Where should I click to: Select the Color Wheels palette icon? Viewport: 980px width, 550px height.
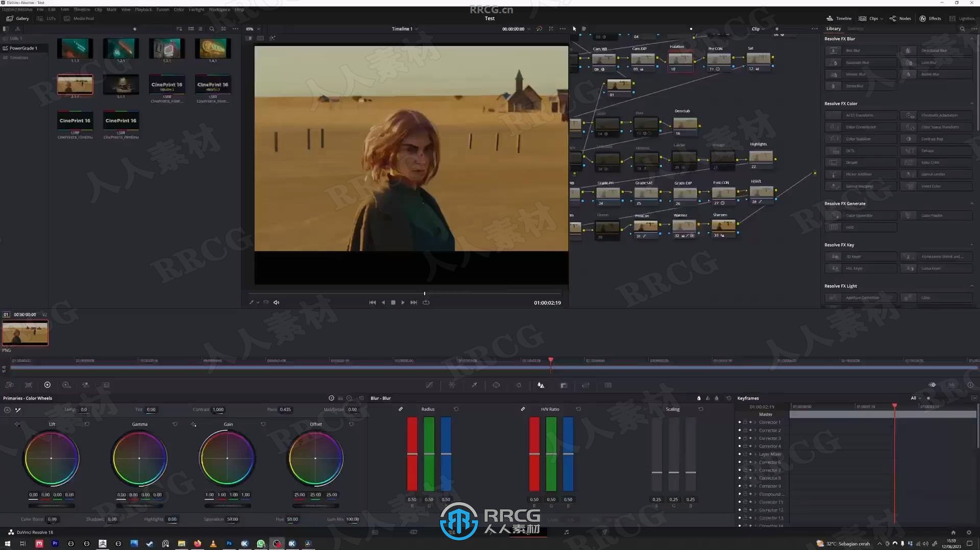coord(47,385)
